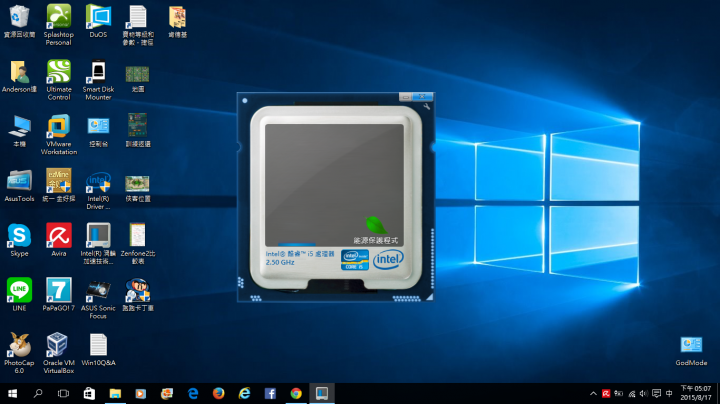The image size is (720, 404).
Task: Launch the DuOS desktop shortcut
Action: (98, 21)
